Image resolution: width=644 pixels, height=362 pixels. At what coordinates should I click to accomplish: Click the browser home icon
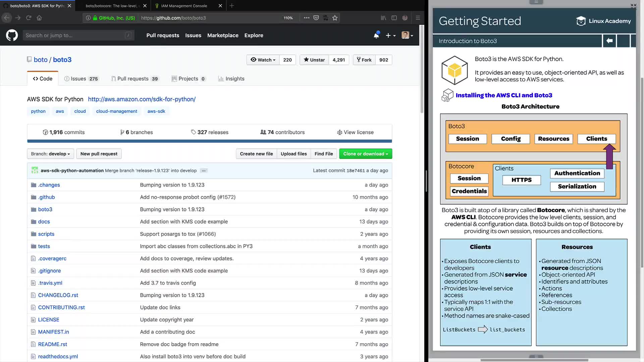[x=39, y=18]
